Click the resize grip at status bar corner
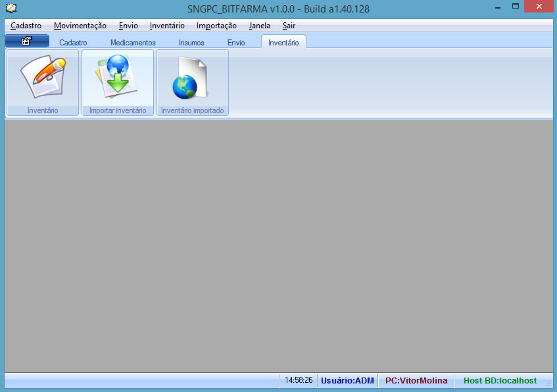Screen dimensions: 557x392 548,383
